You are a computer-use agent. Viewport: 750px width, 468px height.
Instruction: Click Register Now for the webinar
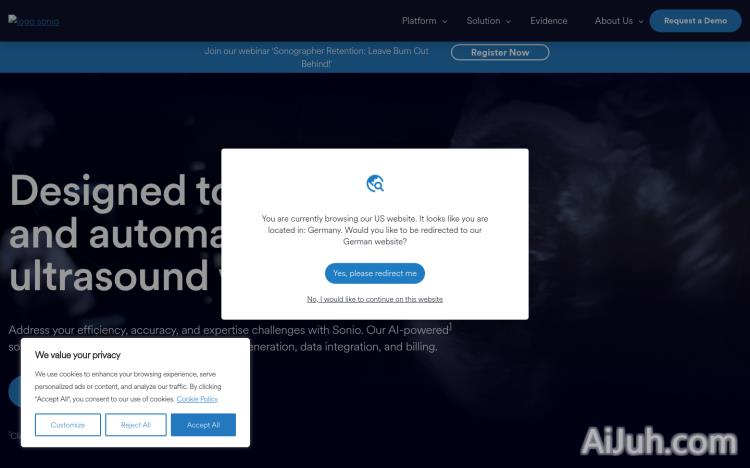click(500, 52)
